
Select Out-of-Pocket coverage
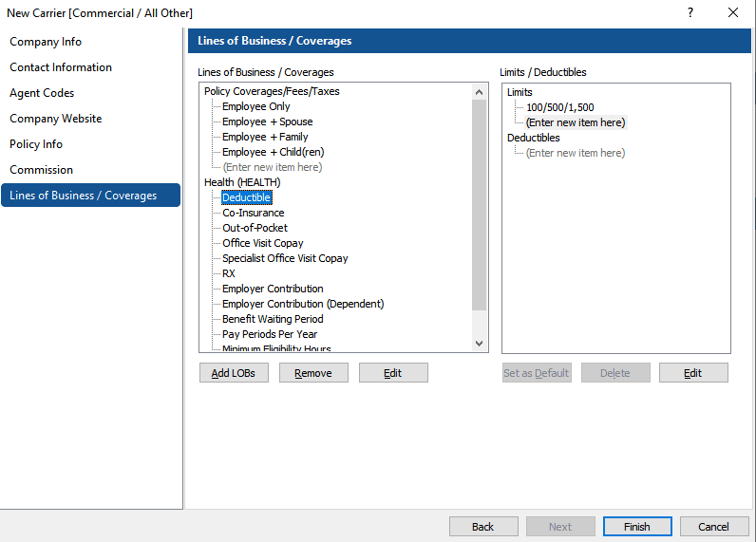click(255, 228)
